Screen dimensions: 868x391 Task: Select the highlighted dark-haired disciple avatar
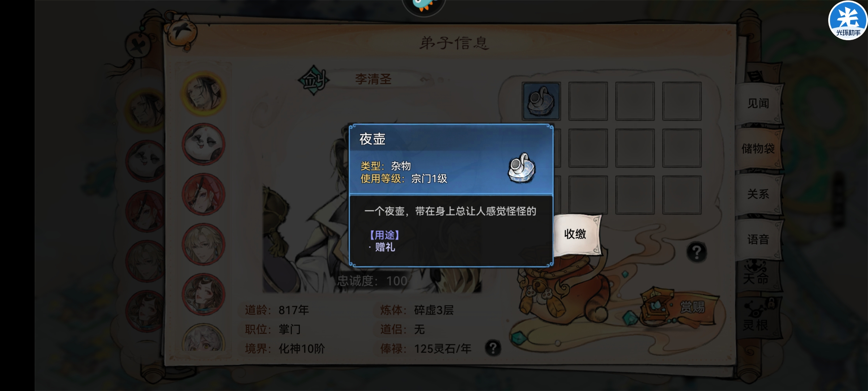pos(204,93)
